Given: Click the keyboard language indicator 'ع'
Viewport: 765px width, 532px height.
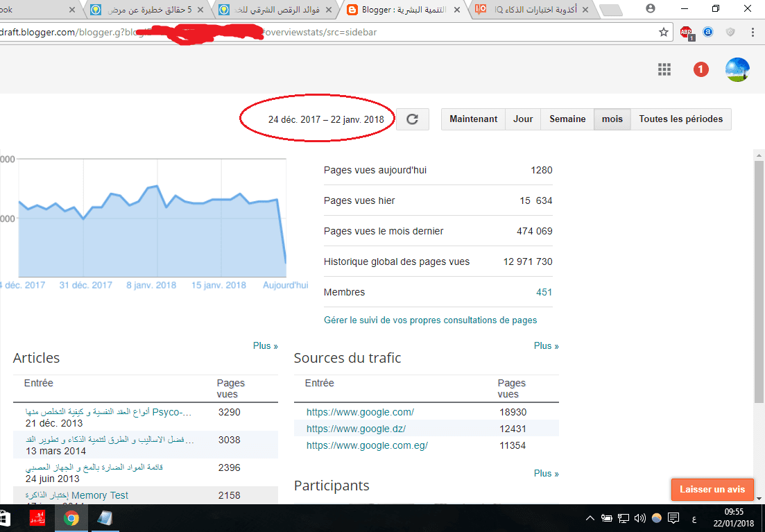Looking at the screenshot, I should click(694, 519).
